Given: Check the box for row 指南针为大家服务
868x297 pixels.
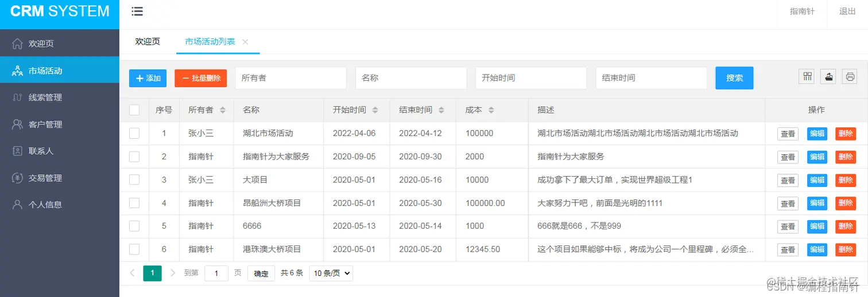Looking at the screenshot, I should click(x=134, y=157).
